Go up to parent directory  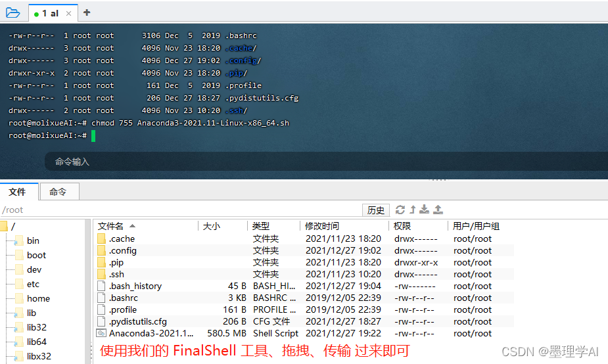[x=413, y=210]
